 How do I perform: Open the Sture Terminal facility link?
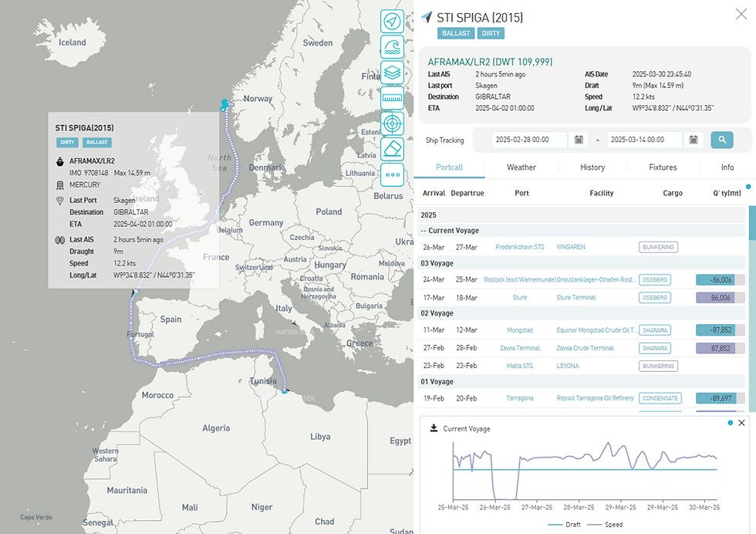tap(576, 298)
